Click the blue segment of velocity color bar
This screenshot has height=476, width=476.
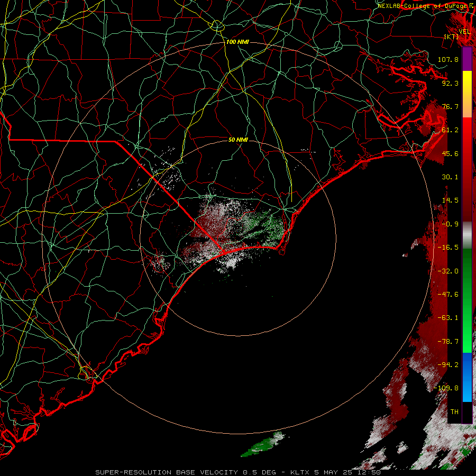point(467,377)
